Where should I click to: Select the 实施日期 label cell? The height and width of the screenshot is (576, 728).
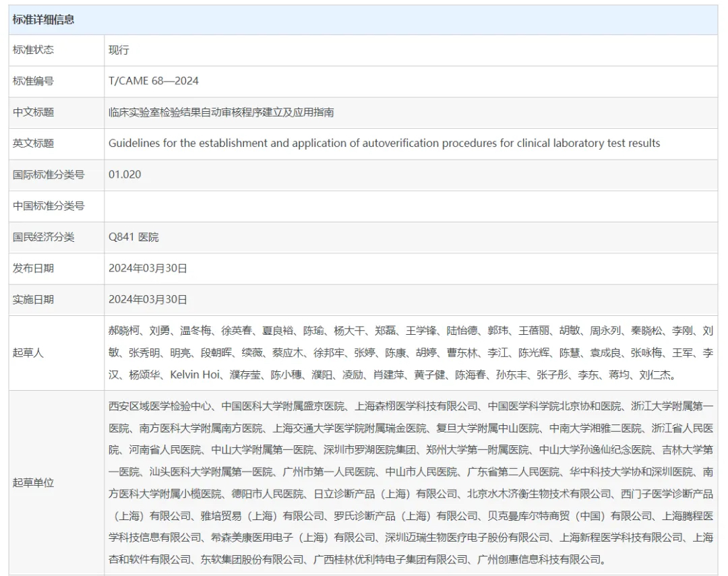tap(56, 300)
